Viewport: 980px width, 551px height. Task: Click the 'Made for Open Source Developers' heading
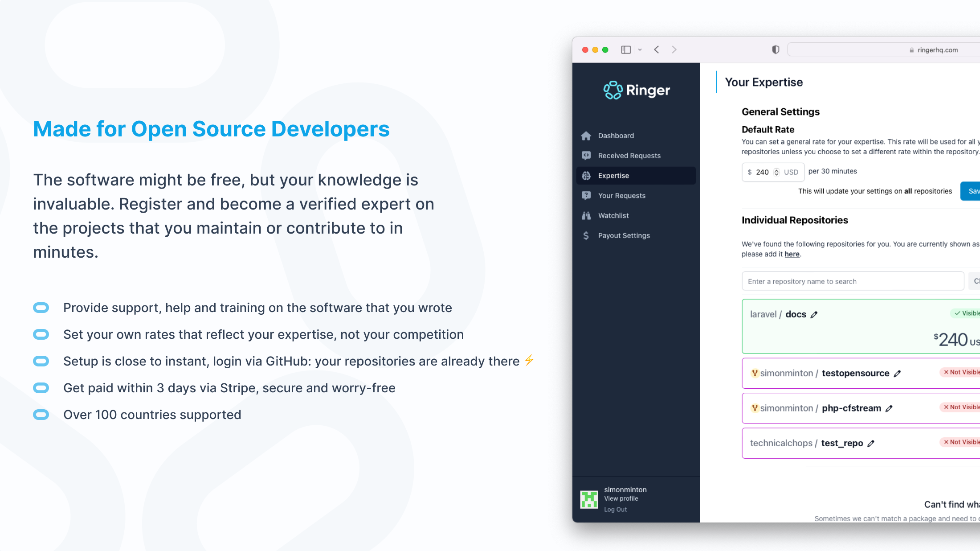click(211, 129)
